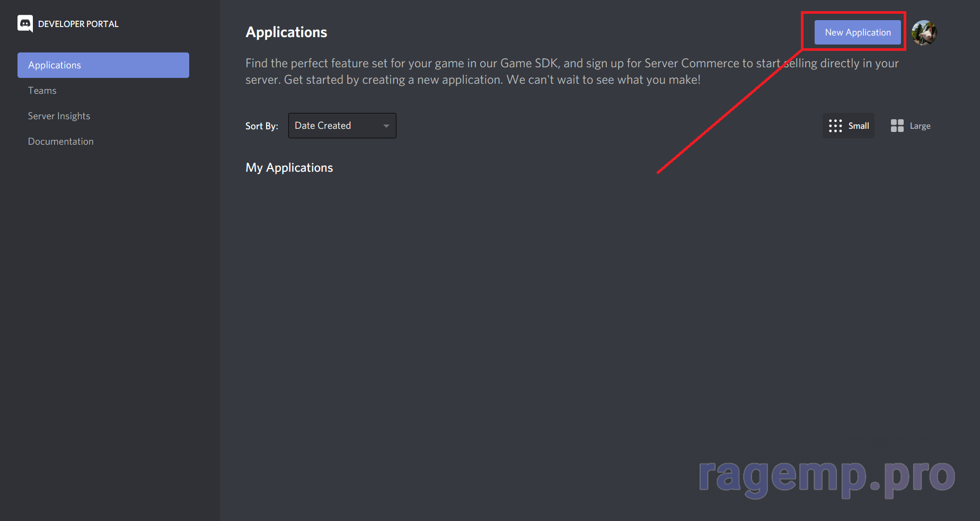This screenshot has height=521, width=980.
Task: Switch to Small view label
Action: pyautogui.click(x=859, y=126)
